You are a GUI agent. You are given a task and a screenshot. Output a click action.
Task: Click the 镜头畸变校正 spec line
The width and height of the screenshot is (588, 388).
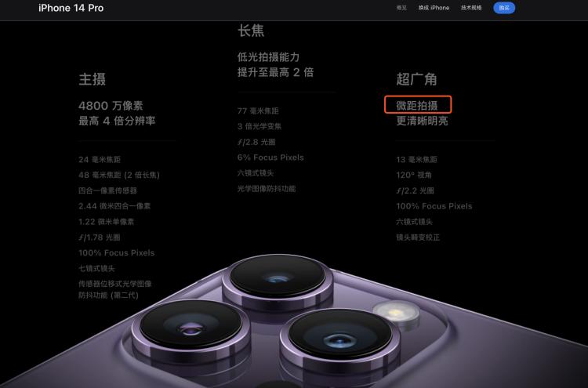click(418, 238)
